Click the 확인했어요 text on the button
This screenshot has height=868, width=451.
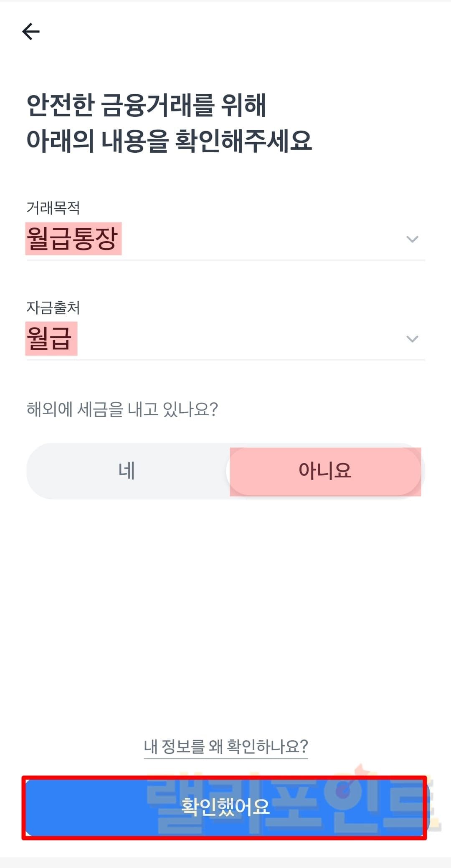tap(225, 807)
